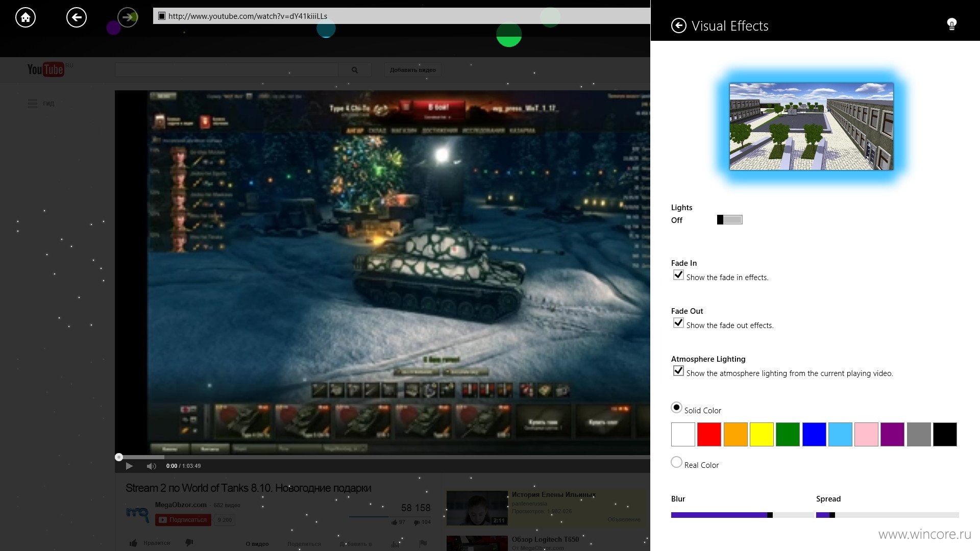Open the 'Добавить в' tab
980x551 pixels.
point(356,544)
